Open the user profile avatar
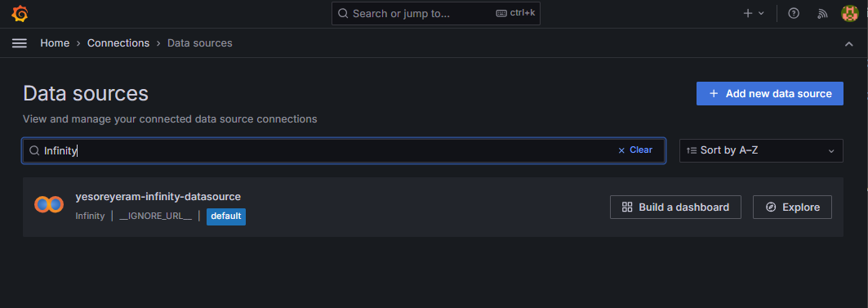868x308 pixels. [850, 14]
